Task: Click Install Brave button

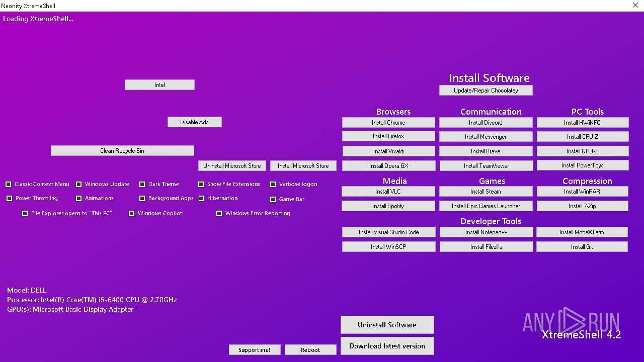Action: click(x=486, y=151)
